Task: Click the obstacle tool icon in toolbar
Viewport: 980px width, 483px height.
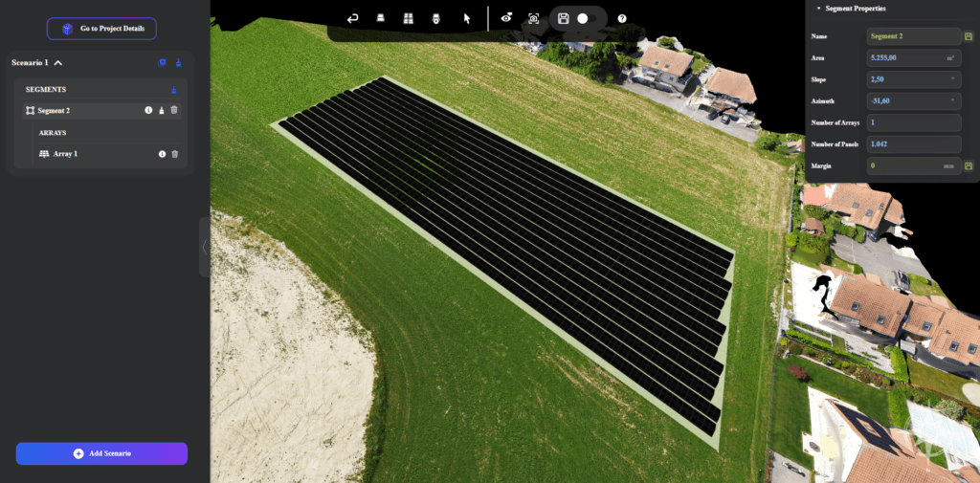Action: 435,19
